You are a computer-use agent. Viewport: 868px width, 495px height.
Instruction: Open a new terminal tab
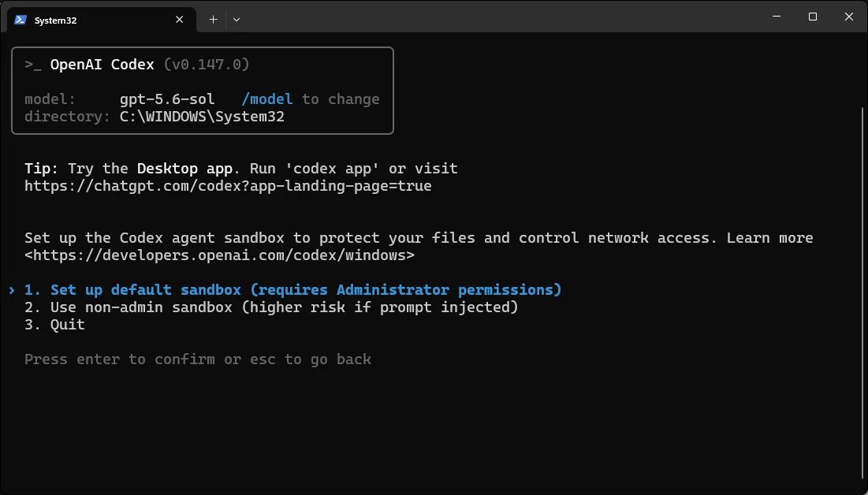pyautogui.click(x=213, y=20)
